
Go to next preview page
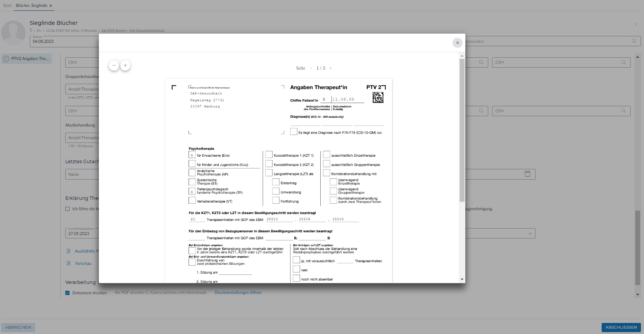pyautogui.click(x=331, y=68)
